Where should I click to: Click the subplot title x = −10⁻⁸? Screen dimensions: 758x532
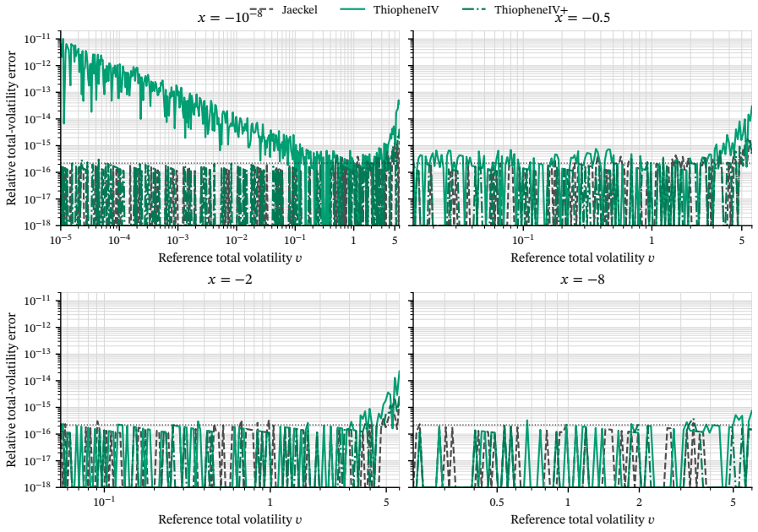click(x=230, y=16)
